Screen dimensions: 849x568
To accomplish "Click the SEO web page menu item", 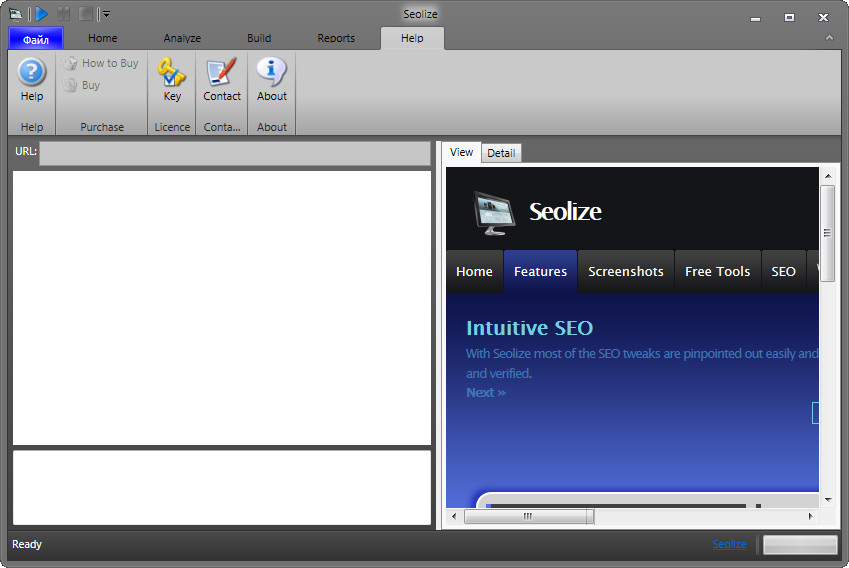I will coord(783,271).
